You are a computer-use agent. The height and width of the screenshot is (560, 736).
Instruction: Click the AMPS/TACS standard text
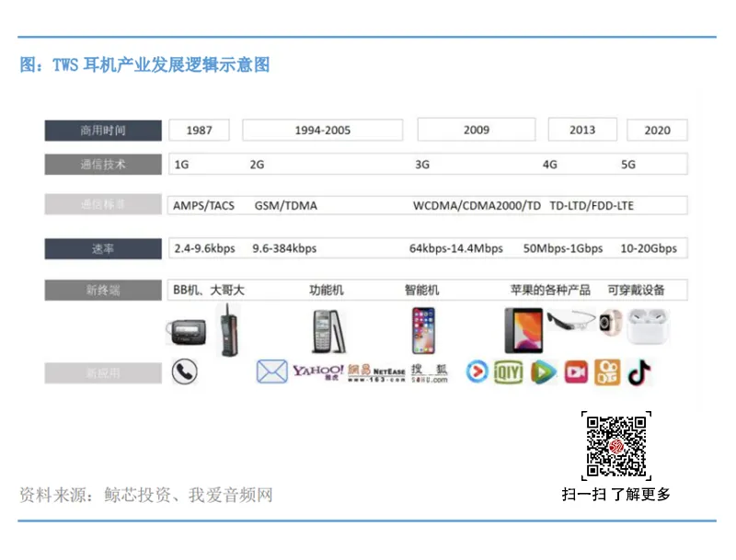click(x=203, y=205)
